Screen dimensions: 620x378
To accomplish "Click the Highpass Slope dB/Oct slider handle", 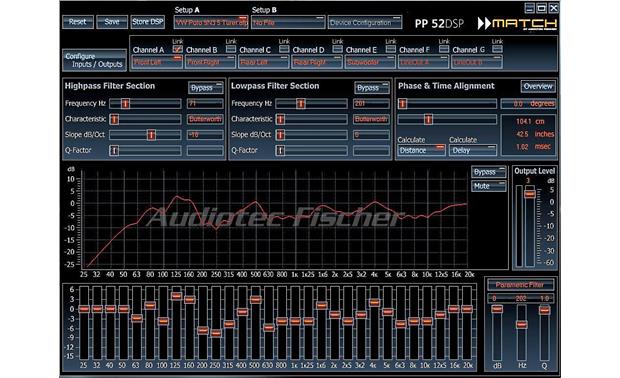I will coord(151,135).
